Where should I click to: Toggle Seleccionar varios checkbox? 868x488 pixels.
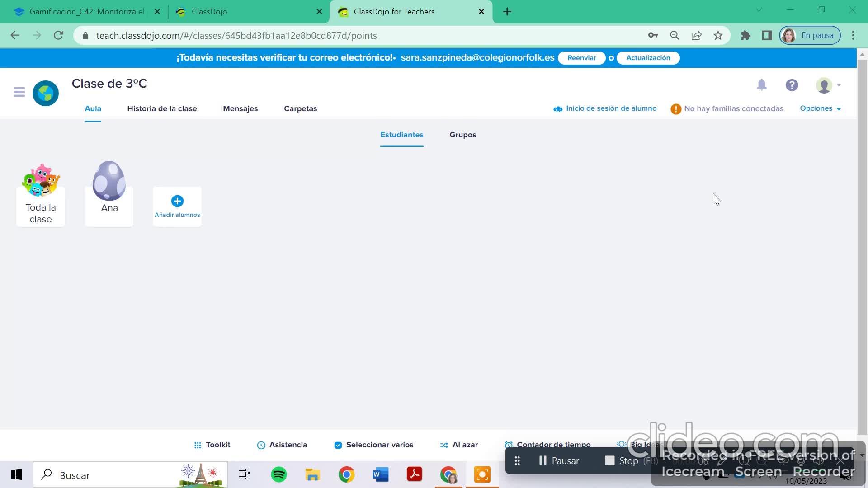(x=338, y=445)
